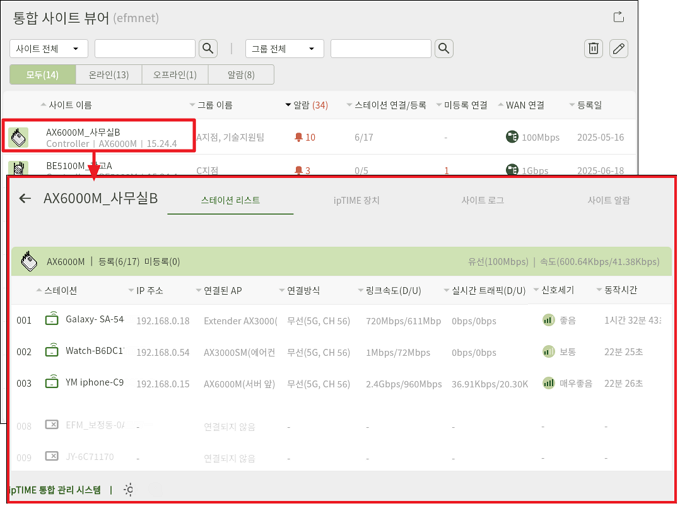Click the export icon at top right
680x518 pixels.
pos(618,17)
